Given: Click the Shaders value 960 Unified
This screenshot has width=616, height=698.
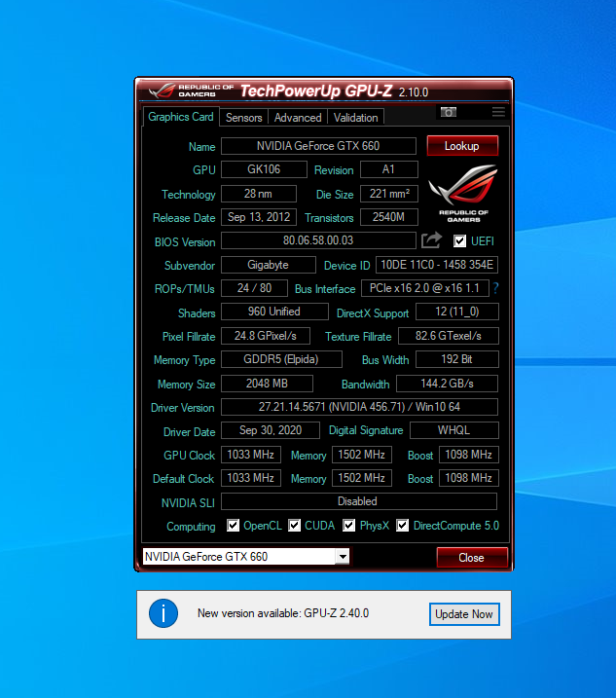Looking at the screenshot, I should [274, 312].
